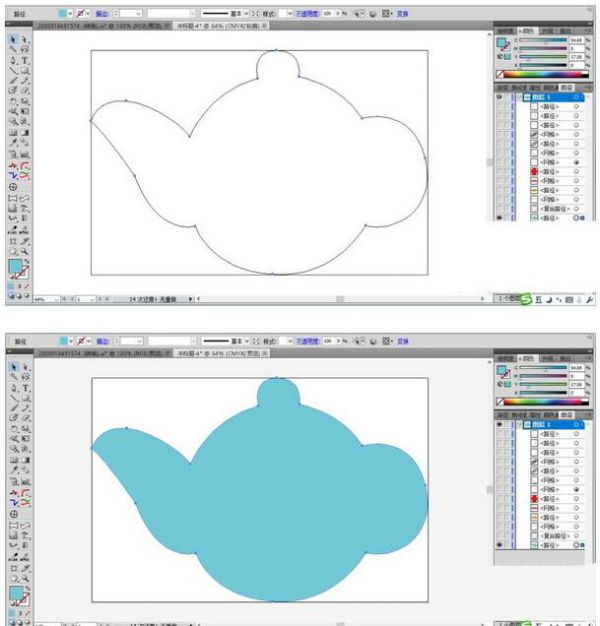Image resolution: width=600 pixels, height=626 pixels.
Task: Open the 颜色 panel tab in bottom window
Action: (x=527, y=356)
